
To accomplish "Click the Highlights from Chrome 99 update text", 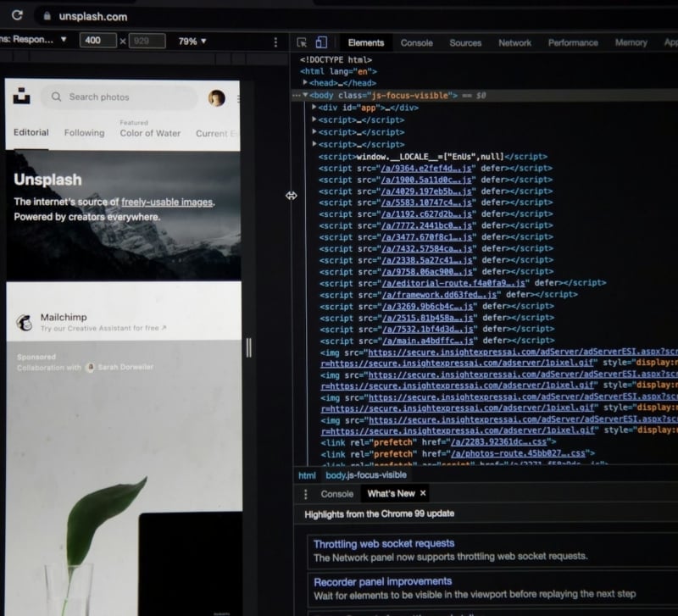I will click(x=379, y=513).
